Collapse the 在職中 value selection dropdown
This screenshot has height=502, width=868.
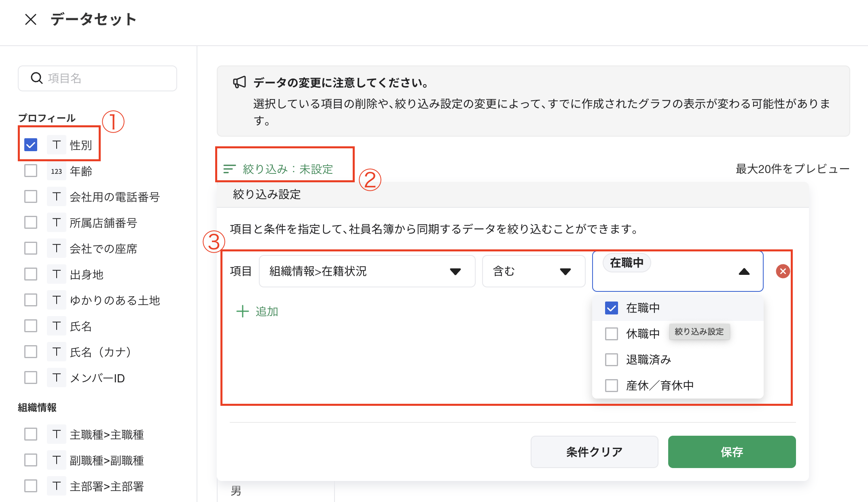[744, 271]
